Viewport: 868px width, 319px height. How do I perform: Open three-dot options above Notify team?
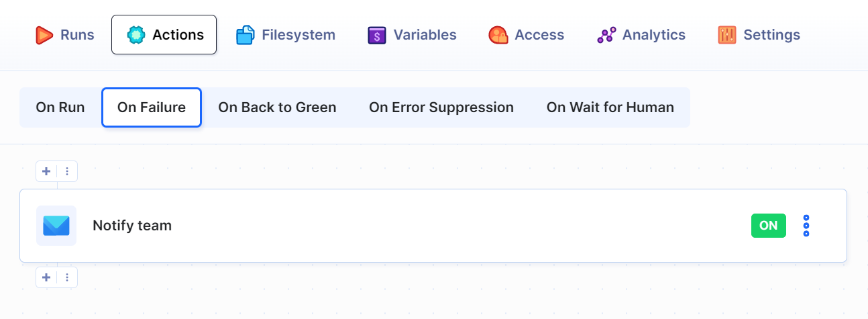67,171
